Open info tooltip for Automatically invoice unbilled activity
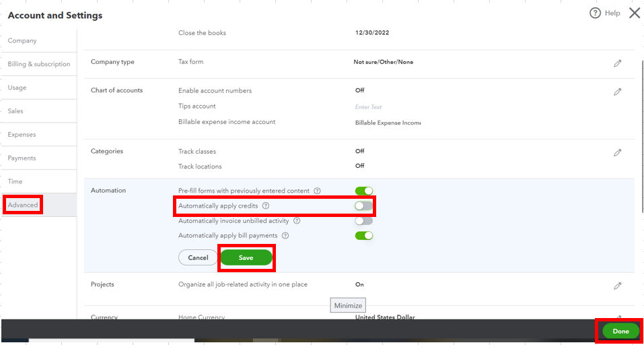Image resolution: width=644 pixels, height=345 pixels. 297,220
